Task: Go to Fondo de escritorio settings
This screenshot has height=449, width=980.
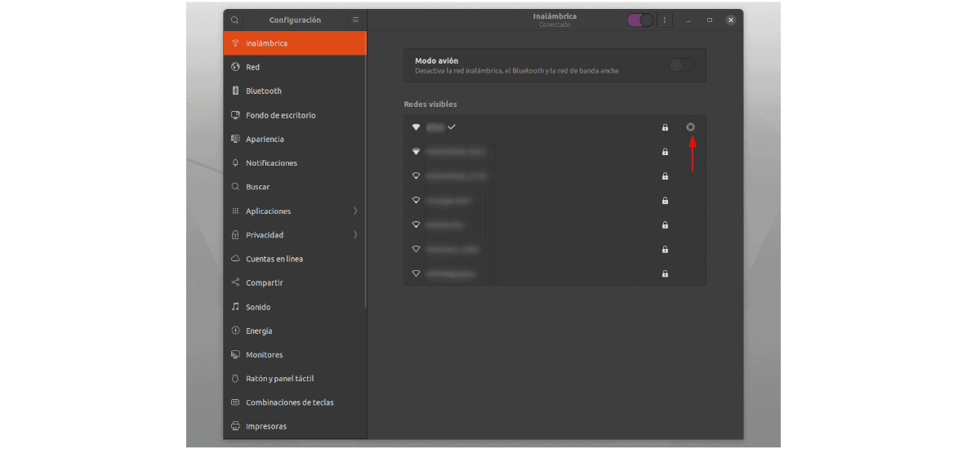Action: coord(295,115)
